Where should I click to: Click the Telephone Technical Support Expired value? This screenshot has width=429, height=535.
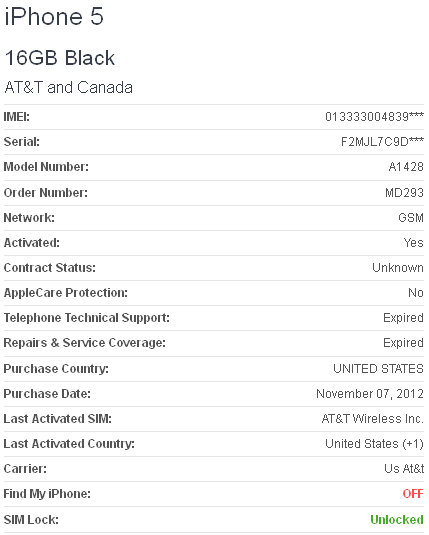pos(403,318)
